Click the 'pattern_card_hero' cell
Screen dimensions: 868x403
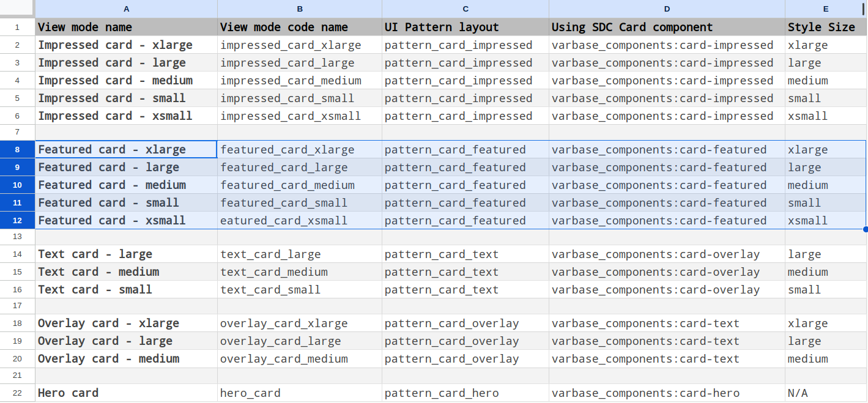[x=466, y=393]
